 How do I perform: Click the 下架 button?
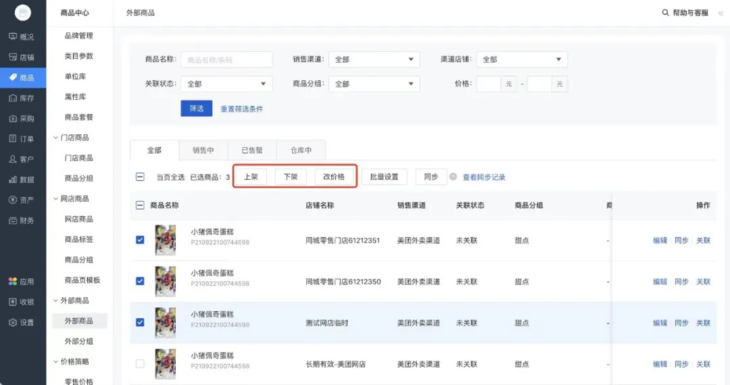291,177
